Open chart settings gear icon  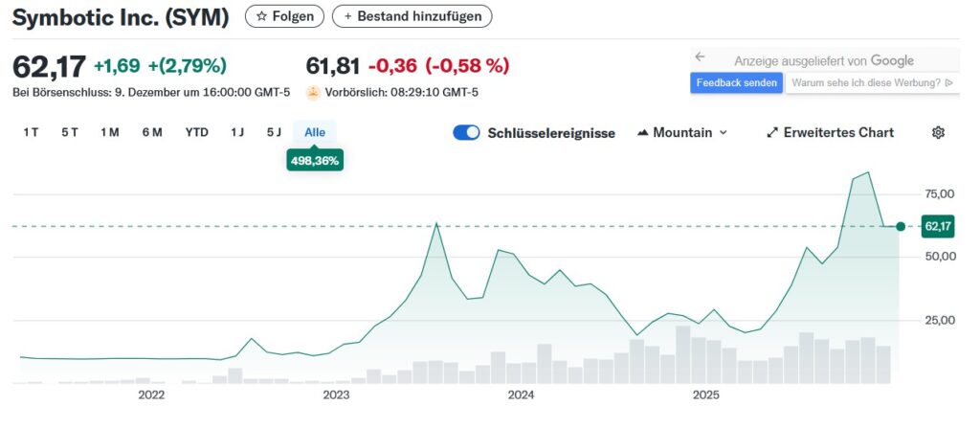(x=938, y=132)
